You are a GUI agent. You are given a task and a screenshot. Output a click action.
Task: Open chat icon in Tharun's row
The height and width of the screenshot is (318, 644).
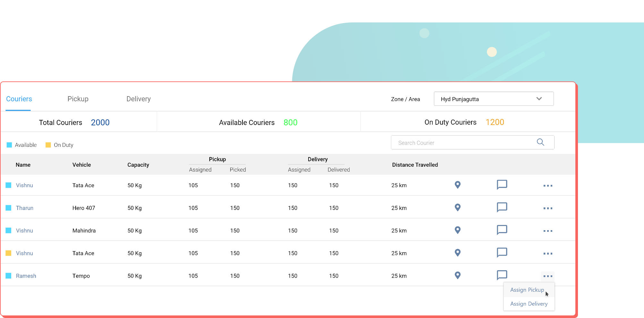[x=502, y=207]
